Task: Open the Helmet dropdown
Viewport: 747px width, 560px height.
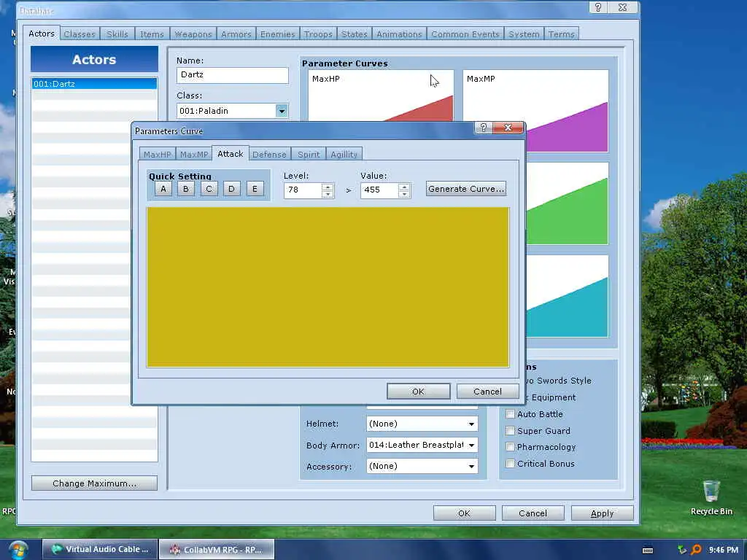Action: 422,424
